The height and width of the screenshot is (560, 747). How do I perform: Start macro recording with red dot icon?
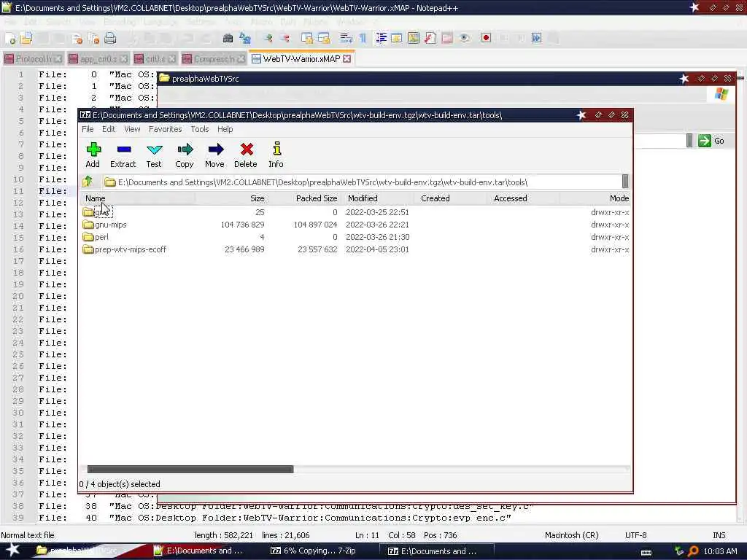click(x=486, y=38)
